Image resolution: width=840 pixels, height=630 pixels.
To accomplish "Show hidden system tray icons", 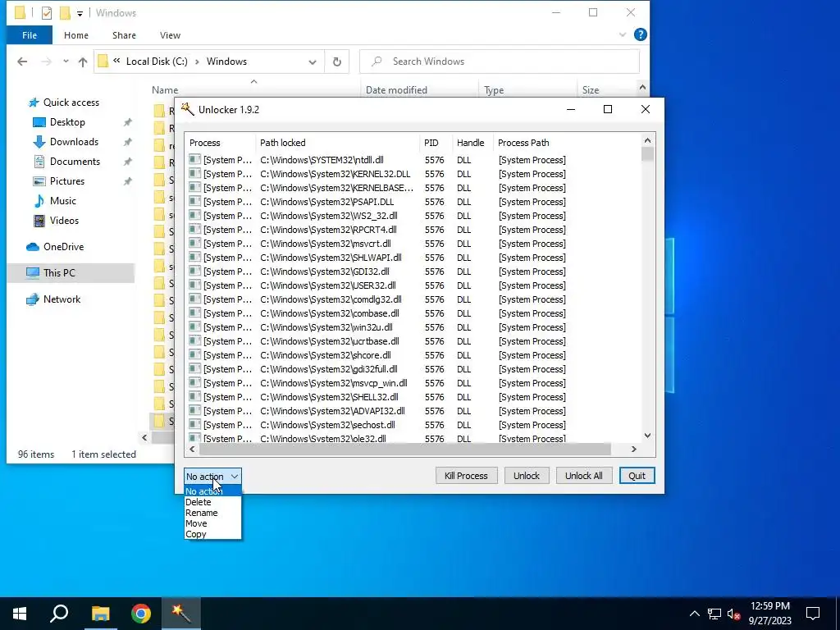I will (x=694, y=614).
